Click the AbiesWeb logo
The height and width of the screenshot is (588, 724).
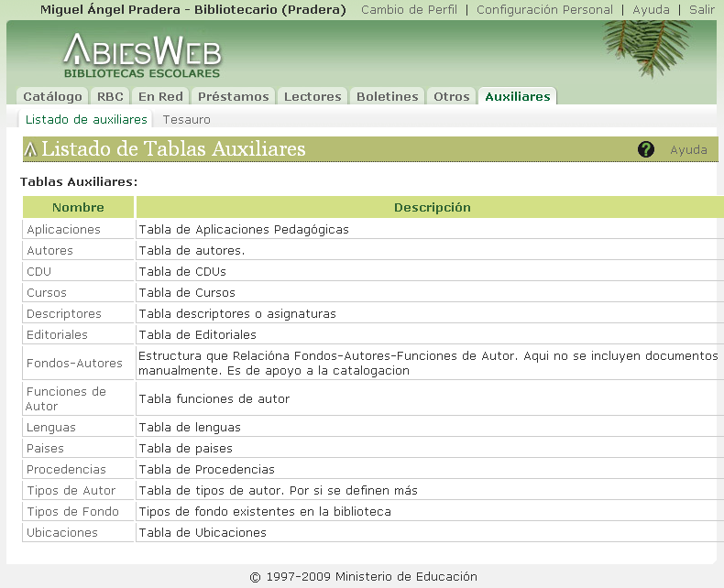pyautogui.click(x=142, y=56)
